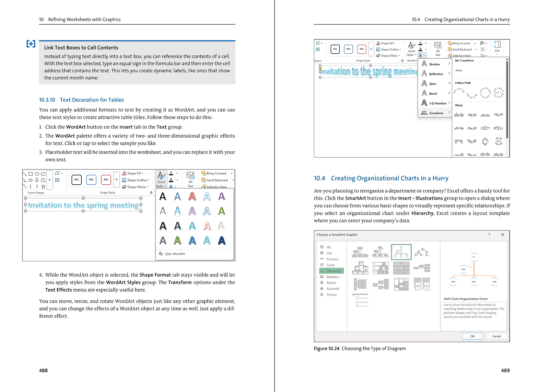
Task: Click the Shape Styles dialog launcher beside Insert Shapes
Action: point(151,193)
